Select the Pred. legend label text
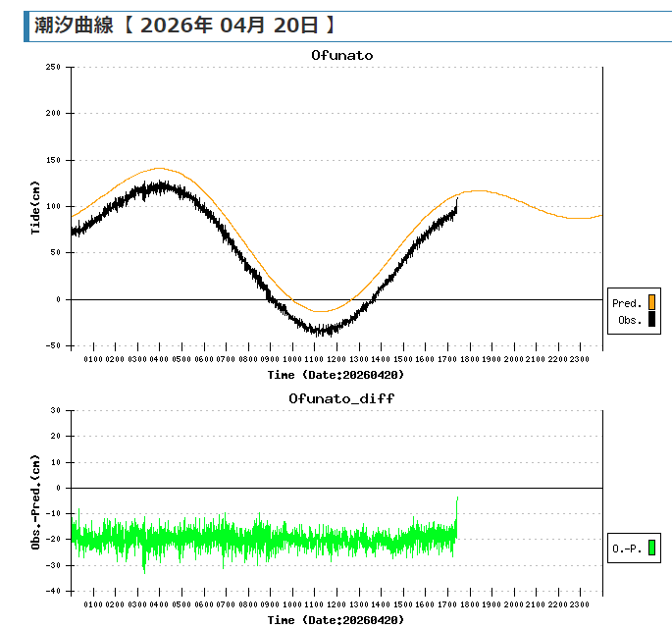The image size is (672, 628). 627,303
